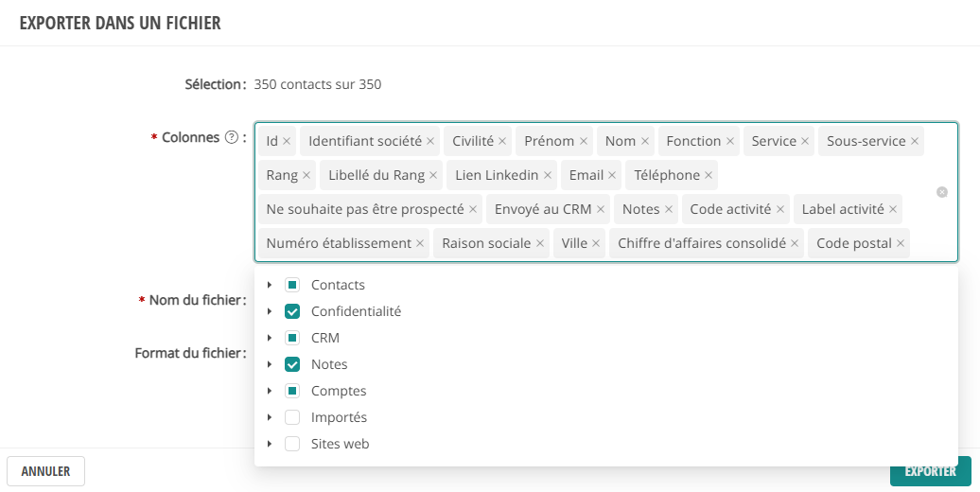Toggle the CRM checkbox
This screenshot has width=980, height=492.
tap(292, 338)
